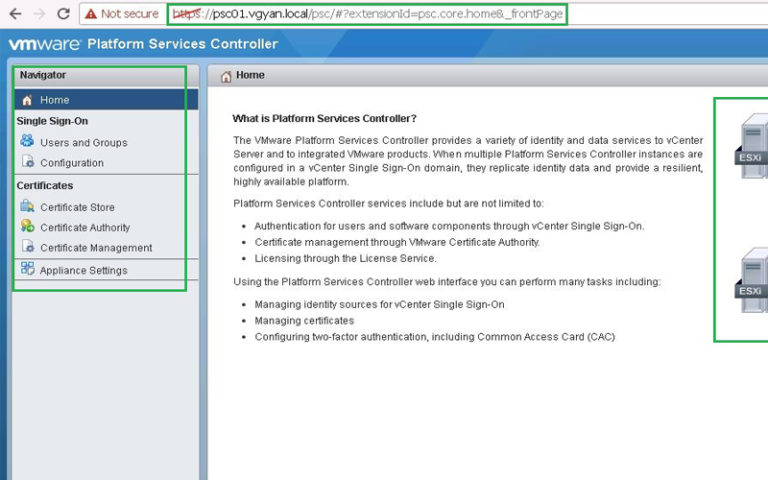Reload the page with the refresh button
Image resolution: width=768 pixels, height=480 pixels.
pyautogui.click(x=63, y=14)
